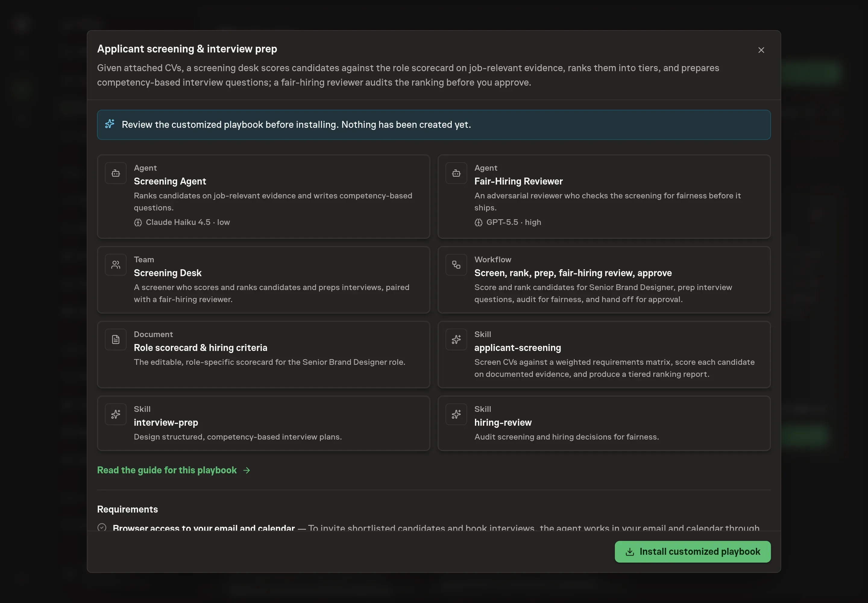The height and width of the screenshot is (603, 868).
Task: Click the arrow icon after Read the guide
Action: (247, 470)
